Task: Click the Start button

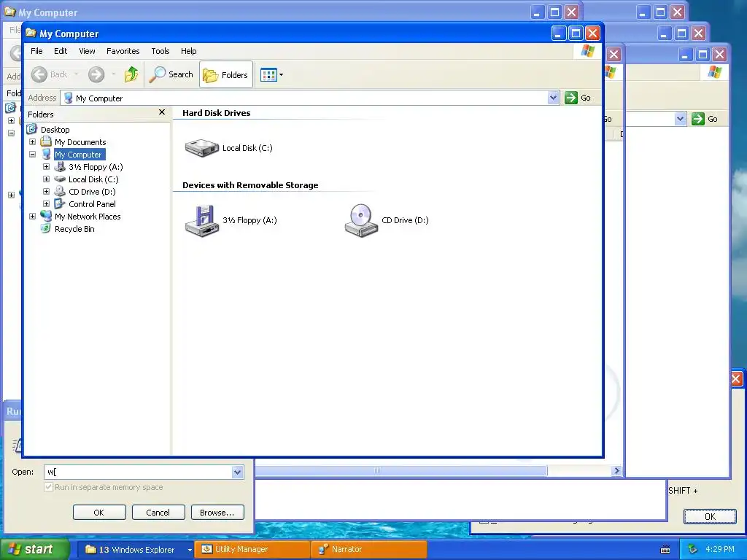Action: (34, 549)
